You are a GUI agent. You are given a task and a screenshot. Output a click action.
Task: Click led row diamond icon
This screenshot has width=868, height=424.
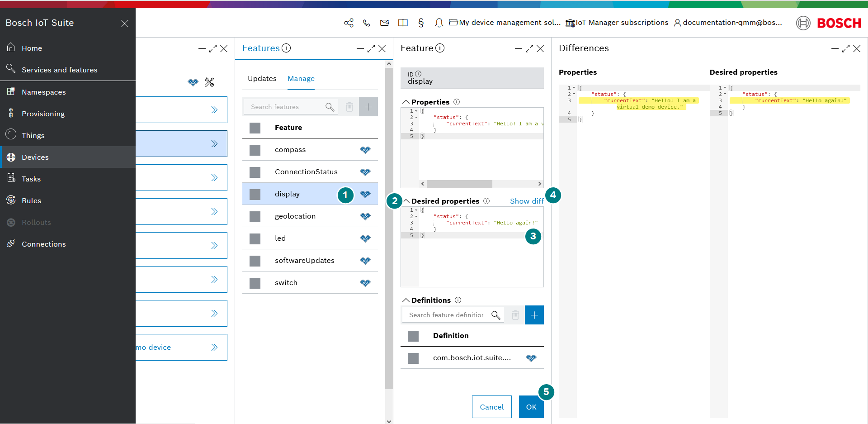(365, 238)
